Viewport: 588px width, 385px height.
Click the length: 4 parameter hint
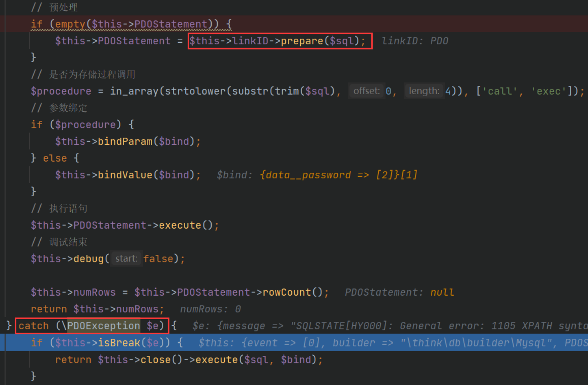tap(424, 91)
